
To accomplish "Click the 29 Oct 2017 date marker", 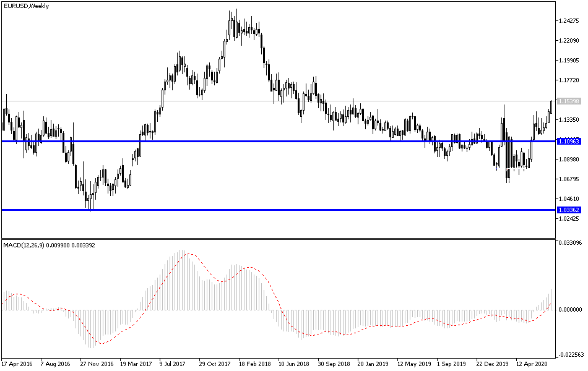I will point(214,364).
